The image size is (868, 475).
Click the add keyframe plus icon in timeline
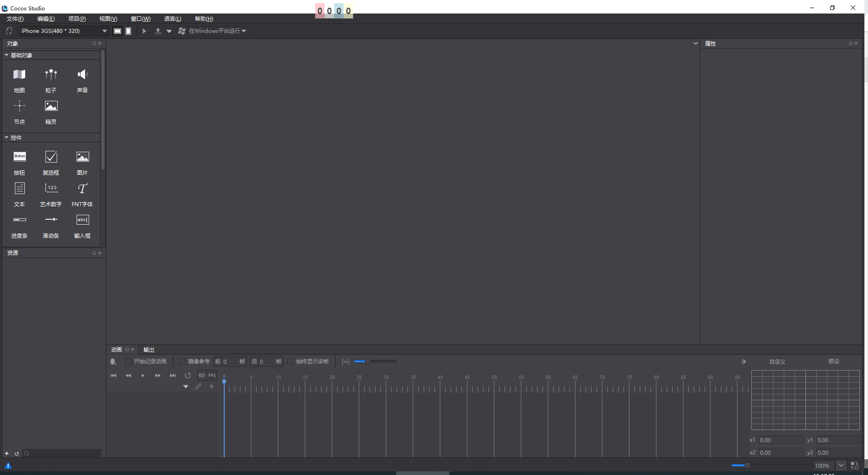coord(212,386)
